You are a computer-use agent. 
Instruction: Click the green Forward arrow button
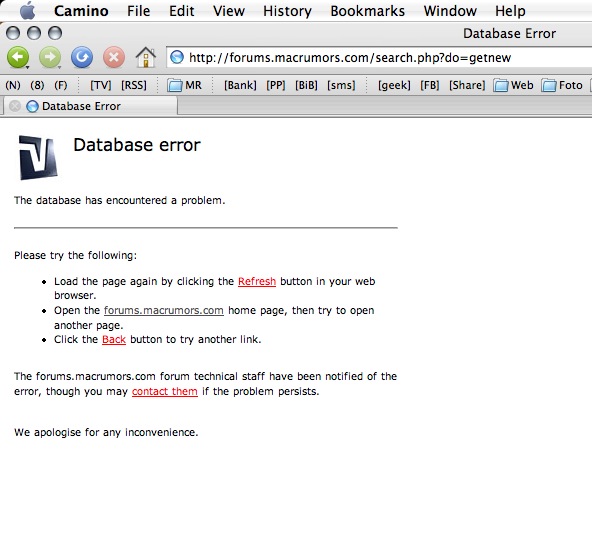pyautogui.click(x=50, y=57)
